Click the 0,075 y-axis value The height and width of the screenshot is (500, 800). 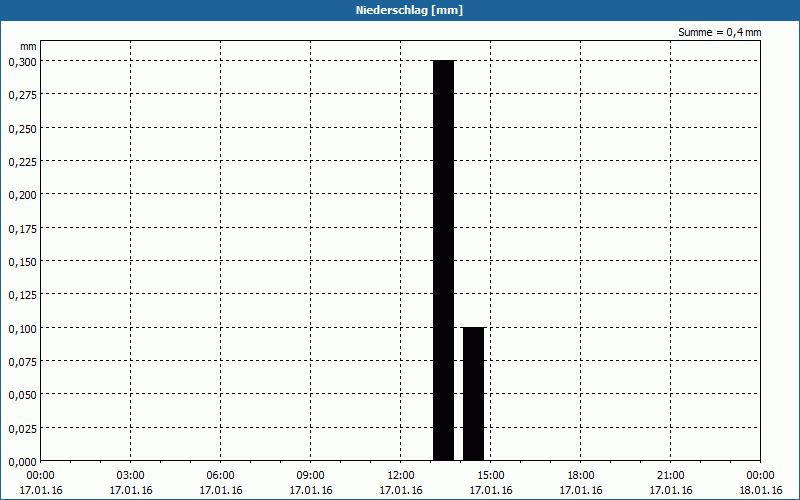pos(22,362)
